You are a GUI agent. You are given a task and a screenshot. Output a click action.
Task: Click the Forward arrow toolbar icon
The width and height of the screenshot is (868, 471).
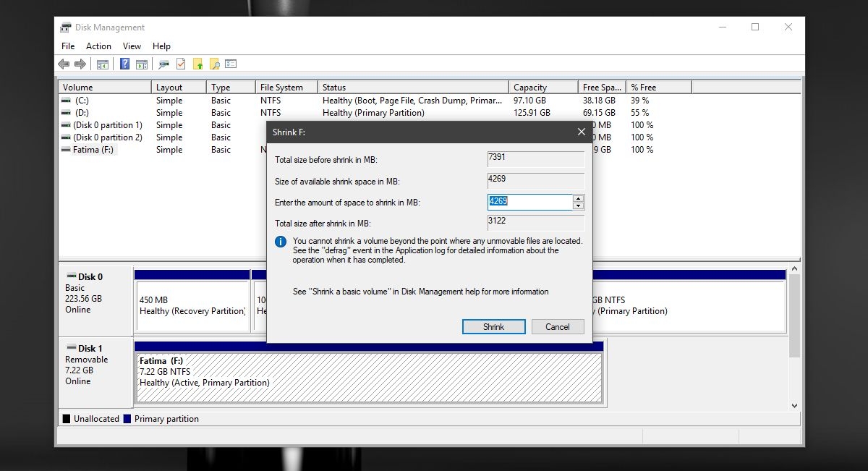click(80, 64)
